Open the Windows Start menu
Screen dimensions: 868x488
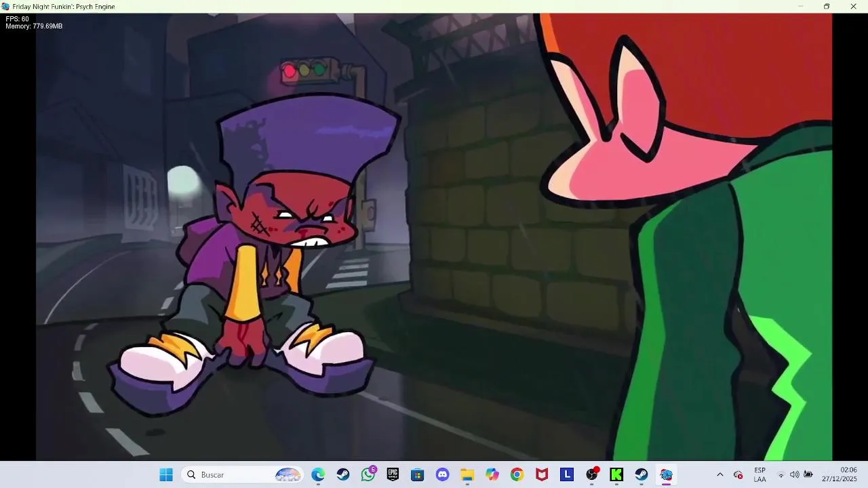click(x=166, y=474)
